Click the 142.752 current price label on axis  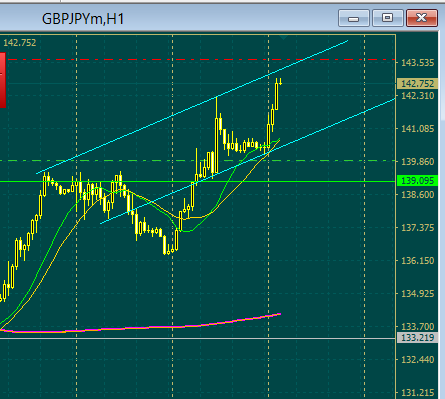pyautogui.click(x=418, y=84)
